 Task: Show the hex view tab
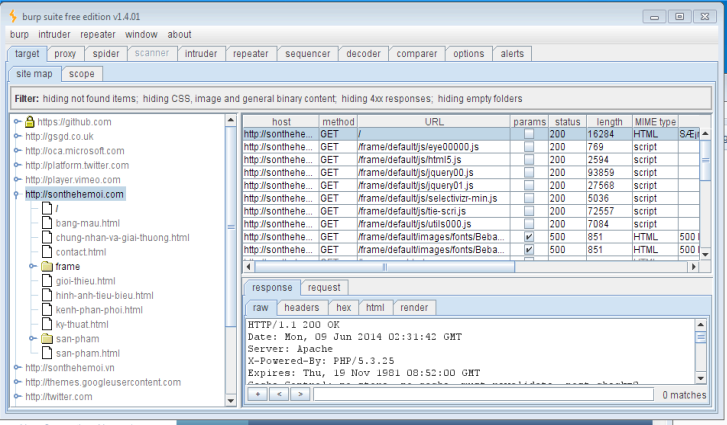(344, 308)
